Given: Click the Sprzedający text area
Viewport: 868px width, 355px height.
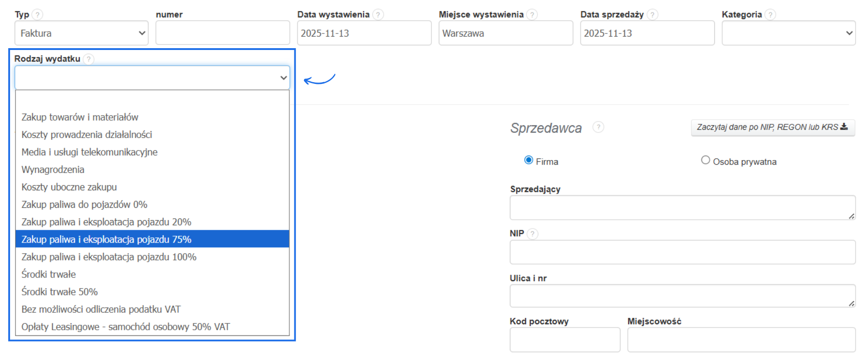Looking at the screenshot, I should [x=682, y=208].
